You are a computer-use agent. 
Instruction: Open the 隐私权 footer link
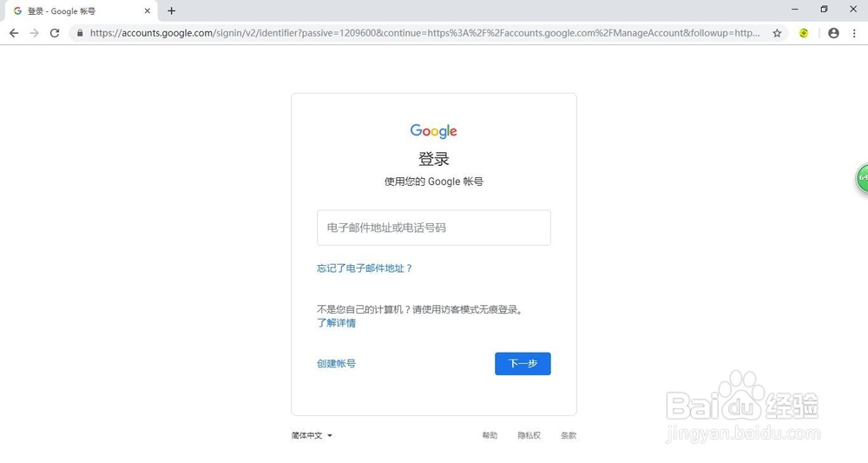click(529, 435)
